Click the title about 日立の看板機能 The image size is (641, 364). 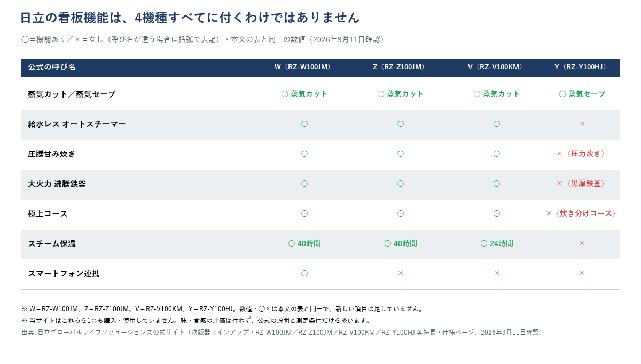click(190, 18)
